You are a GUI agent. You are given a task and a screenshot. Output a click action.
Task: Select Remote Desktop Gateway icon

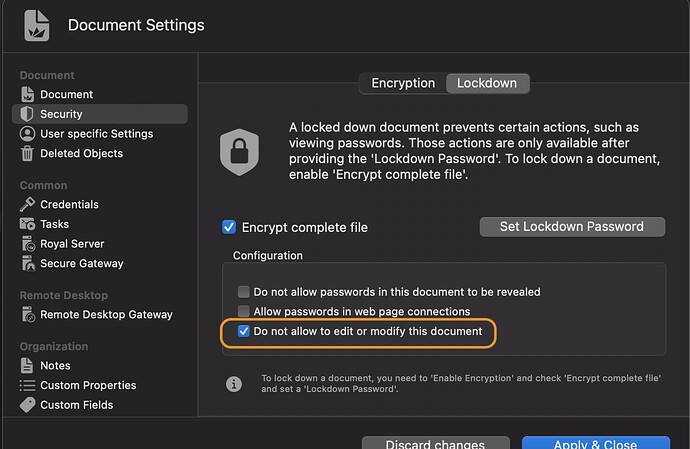pyautogui.click(x=27, y=315)
